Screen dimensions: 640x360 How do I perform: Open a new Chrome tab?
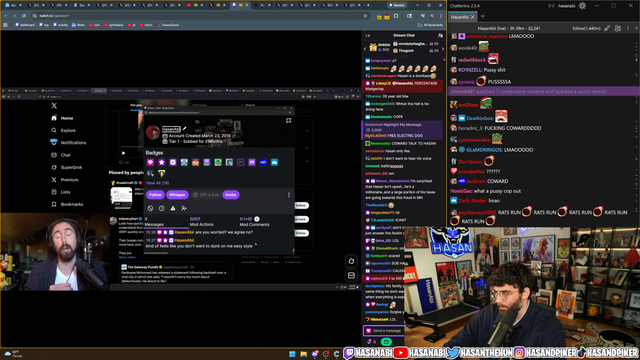click(368, 5)
